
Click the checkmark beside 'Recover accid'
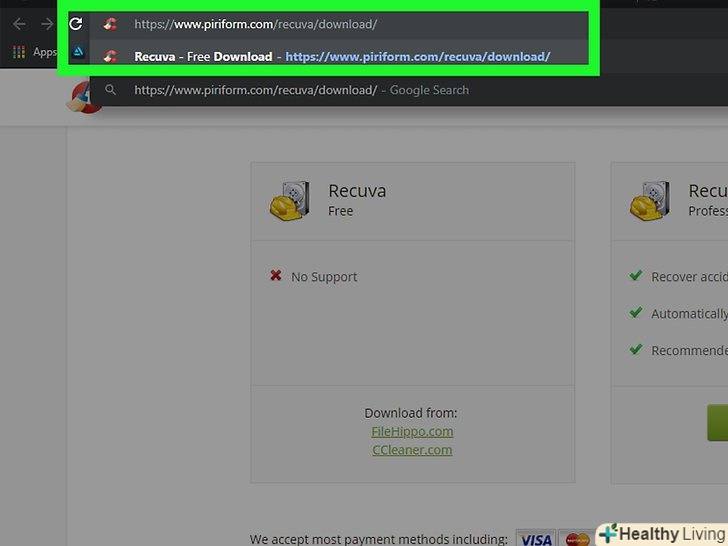point(636,275)
